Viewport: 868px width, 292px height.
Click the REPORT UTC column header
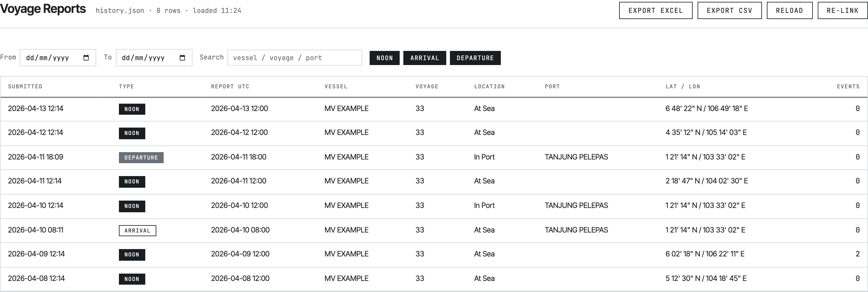[x=230, y=87]
